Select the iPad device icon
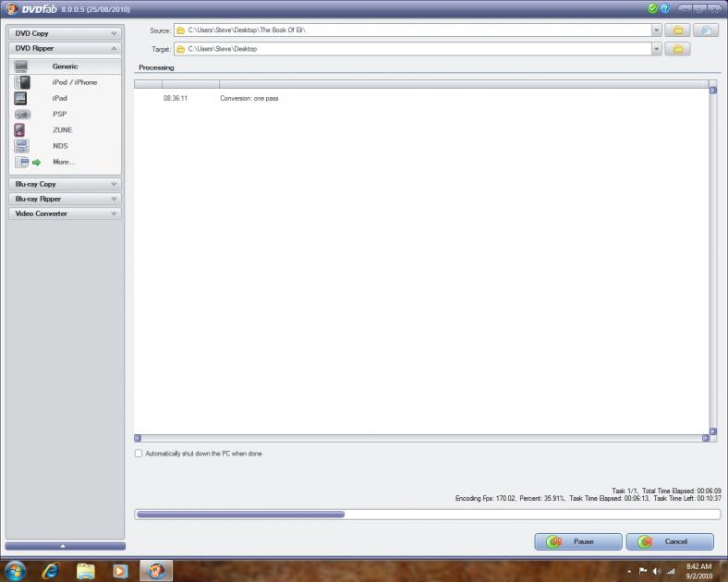This screenshot has width=728, height=582. coord(20,99)
